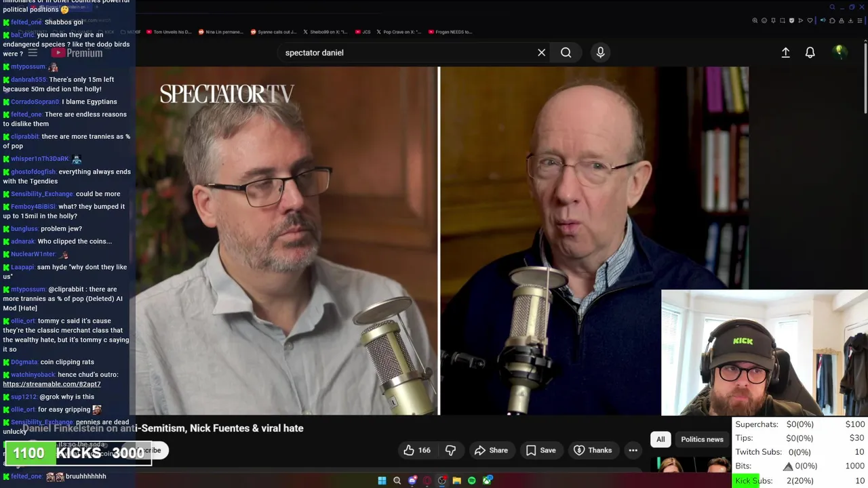Viewport: 868px width, 488px height.
Task: Open the browser snapshot selection icon
Action: point(783,20)
